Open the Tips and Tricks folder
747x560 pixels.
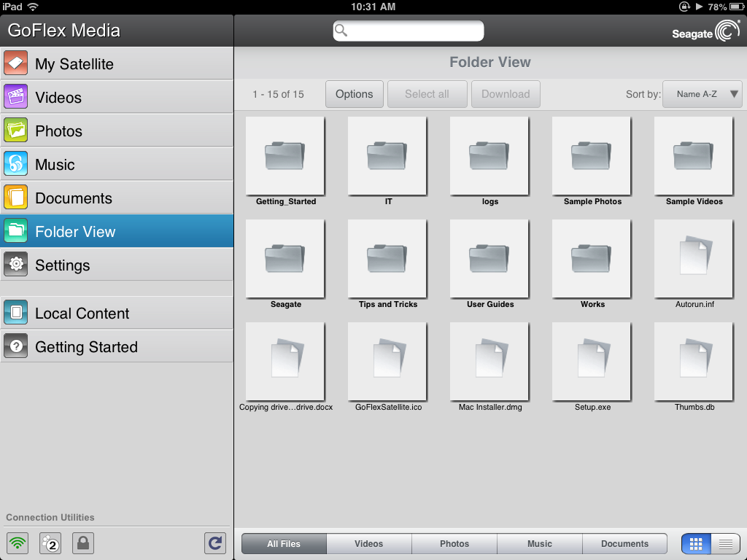[x=387, y=259]
